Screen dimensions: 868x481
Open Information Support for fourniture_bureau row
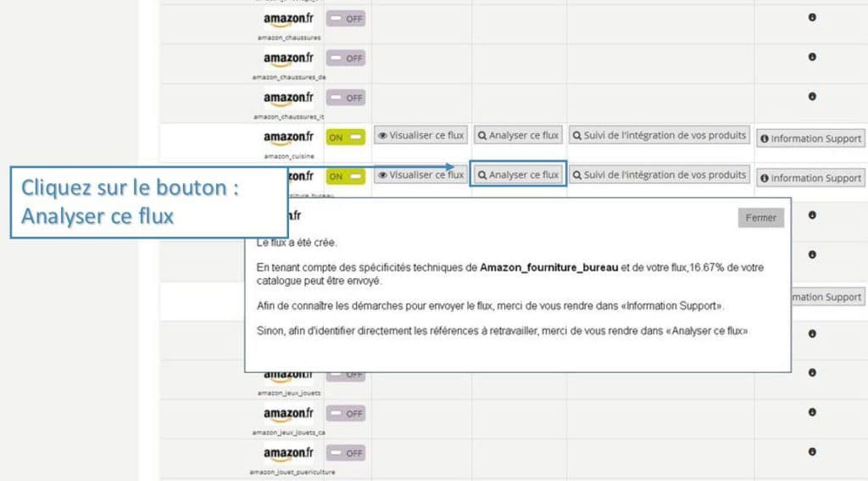point(811,178)
